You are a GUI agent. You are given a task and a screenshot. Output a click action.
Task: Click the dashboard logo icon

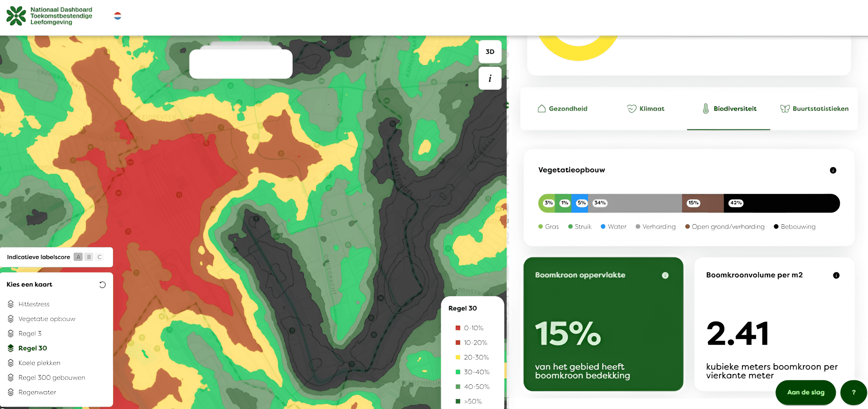click(x=16, y=16)
